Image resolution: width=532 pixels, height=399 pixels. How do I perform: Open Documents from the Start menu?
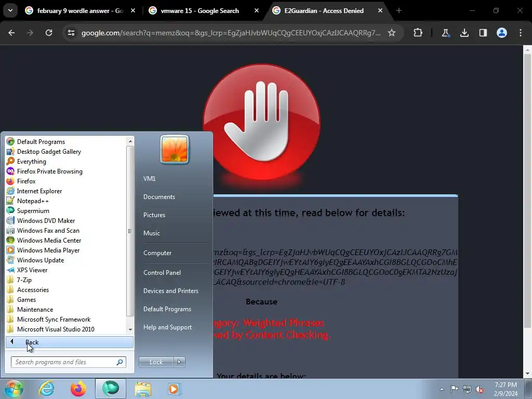click(159, 197)
